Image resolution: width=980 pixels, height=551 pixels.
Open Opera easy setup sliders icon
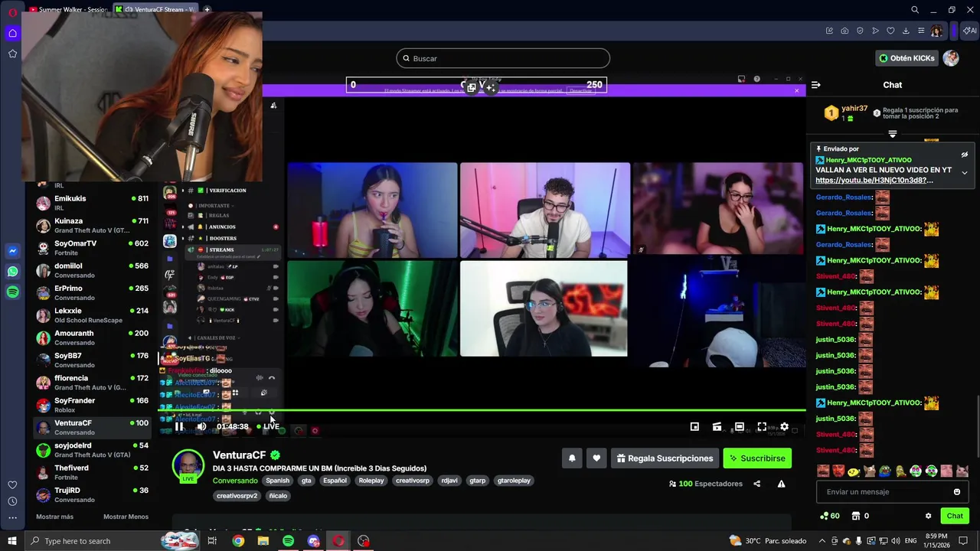[921, 31]
